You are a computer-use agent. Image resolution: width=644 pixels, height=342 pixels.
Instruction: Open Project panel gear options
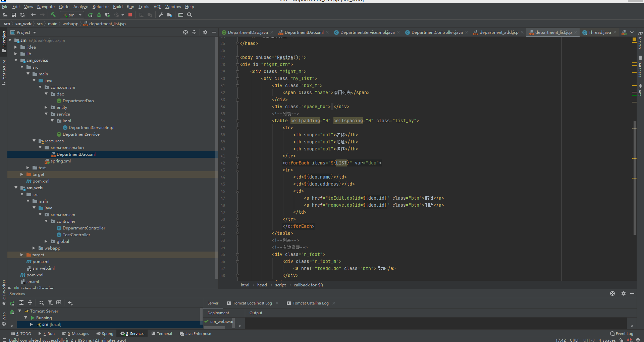click(205, 32)
